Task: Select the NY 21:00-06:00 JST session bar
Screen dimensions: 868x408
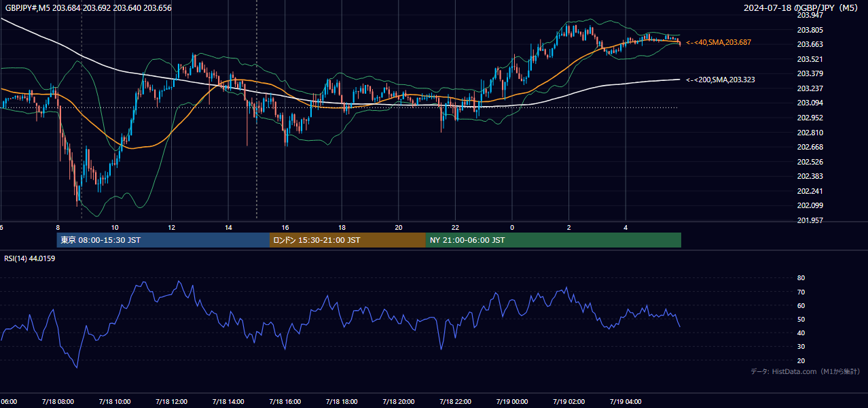Action: [554, 240]
